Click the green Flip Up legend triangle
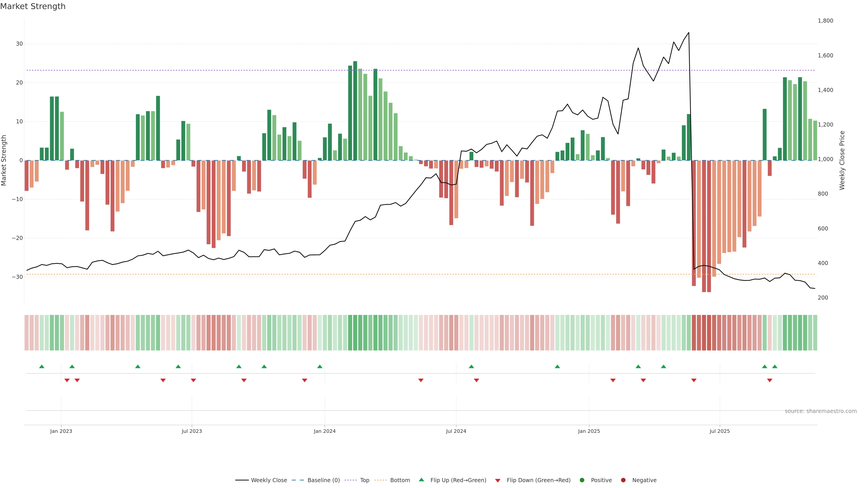Image resolution: width=868 pixels, height=488 pixels. click(421, 480)
